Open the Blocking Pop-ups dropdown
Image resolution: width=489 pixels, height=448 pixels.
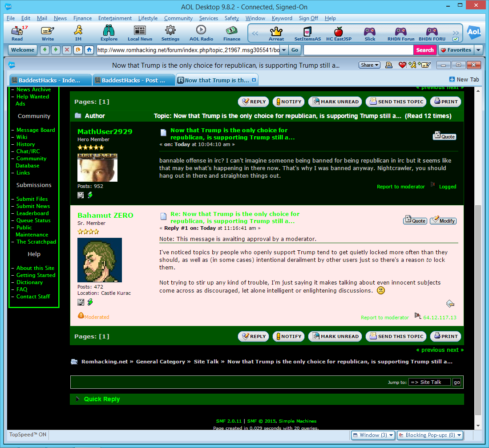(430, 435)
